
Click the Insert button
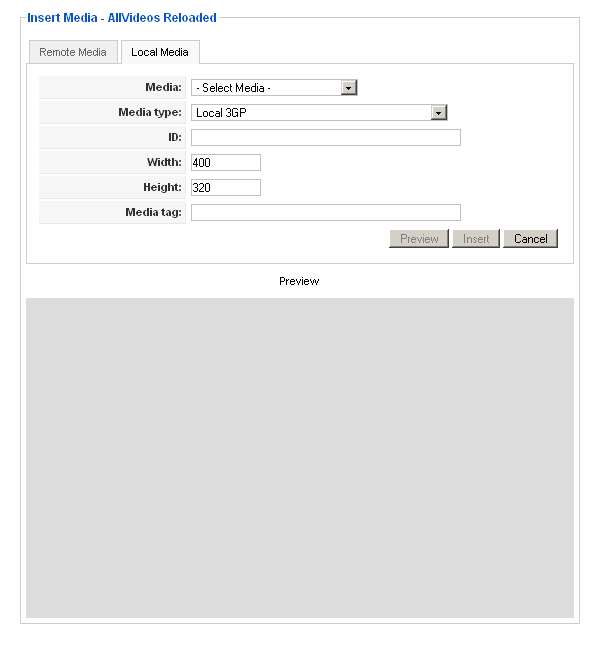click(x=476, y=239)
